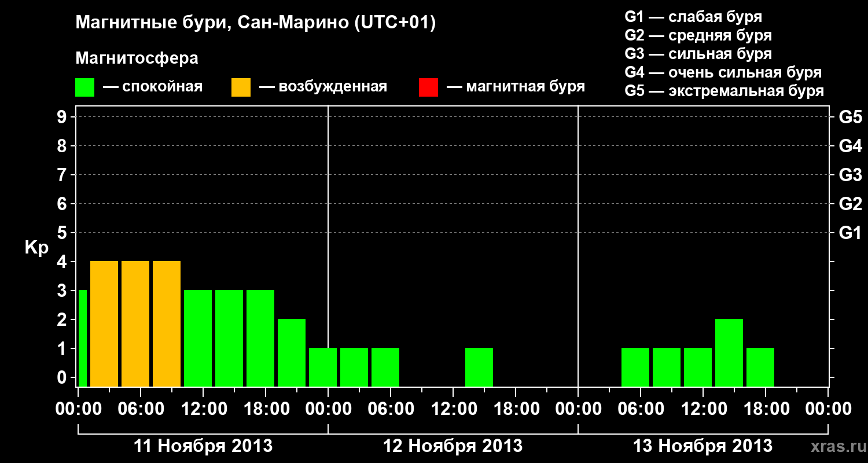The image size is (868, 463).
Task: Click the green 'спокойная' legend swatch
Action: (85, 87)
